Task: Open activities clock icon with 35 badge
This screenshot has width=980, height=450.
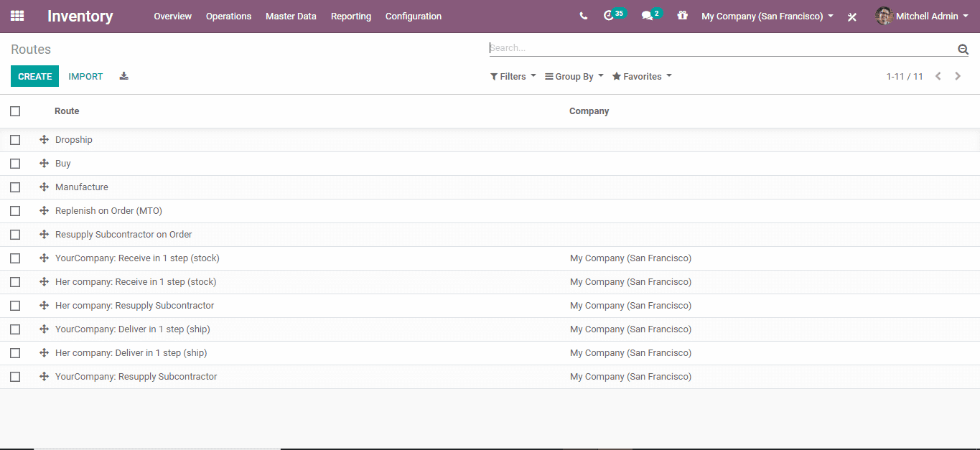Action: point(614,15)
